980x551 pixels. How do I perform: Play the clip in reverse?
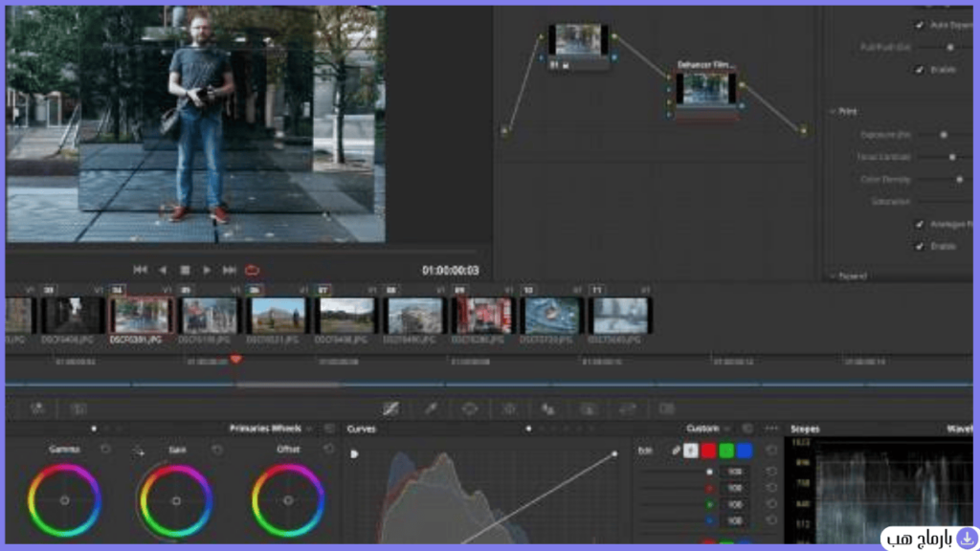(x=163, y=270)
